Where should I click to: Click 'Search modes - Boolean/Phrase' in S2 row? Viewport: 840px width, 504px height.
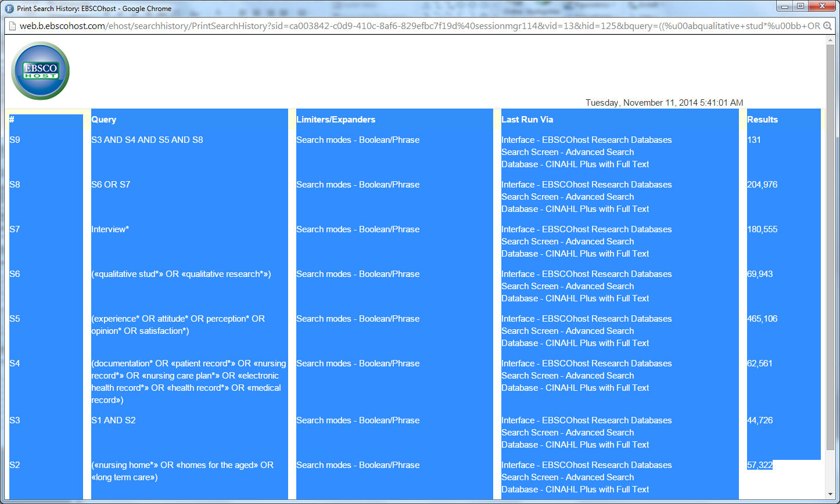[358, 465]
